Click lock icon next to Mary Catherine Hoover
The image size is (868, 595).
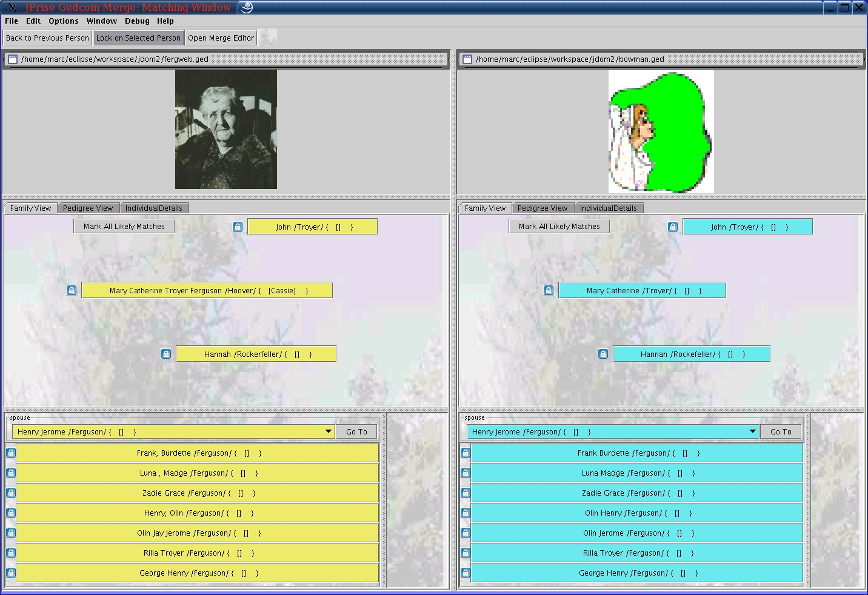[x=72, y=290]
